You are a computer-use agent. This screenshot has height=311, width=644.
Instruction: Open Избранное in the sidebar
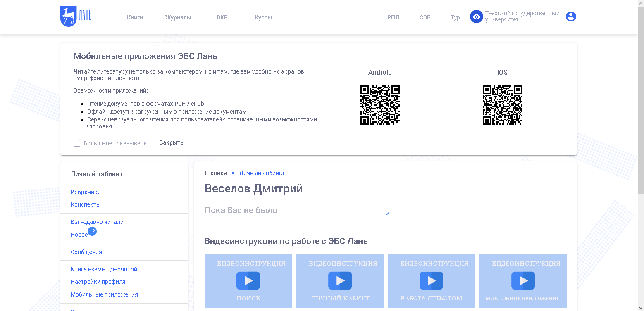click(x=86, y=192)
